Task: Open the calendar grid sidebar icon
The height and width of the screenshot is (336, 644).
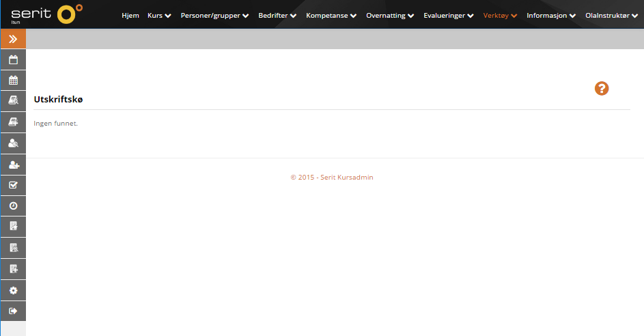Action: [13, 81]
